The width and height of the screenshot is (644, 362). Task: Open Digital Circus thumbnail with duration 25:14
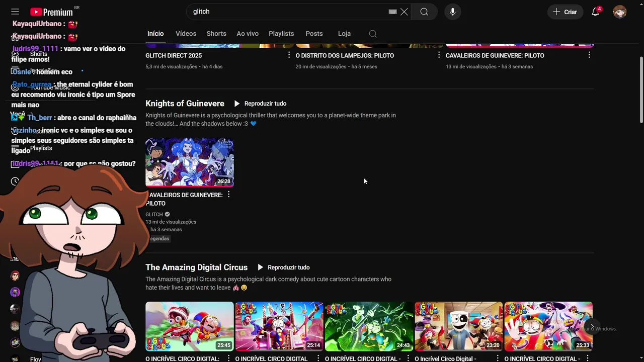(x=279, y=326)
